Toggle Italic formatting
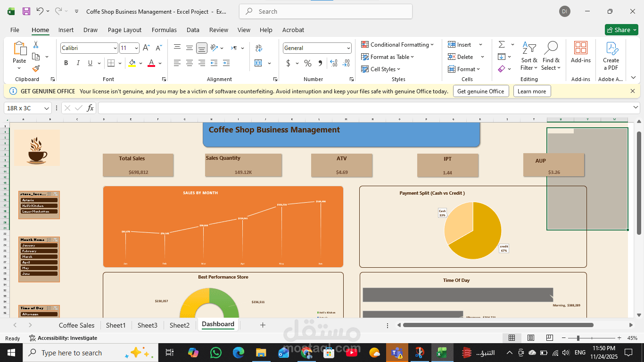644x362 pixels. pyautogui.click(x=78, y=63)
